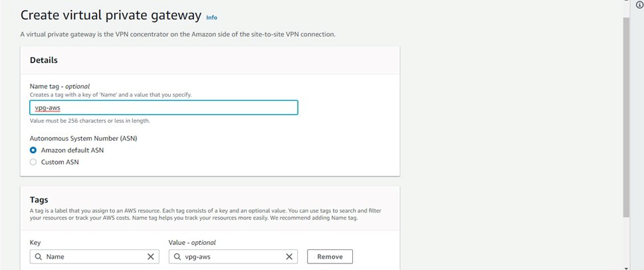This screenshot has height=270, width=644.
Task: Click into the Key field showing Name
Action: click(93, 257)
